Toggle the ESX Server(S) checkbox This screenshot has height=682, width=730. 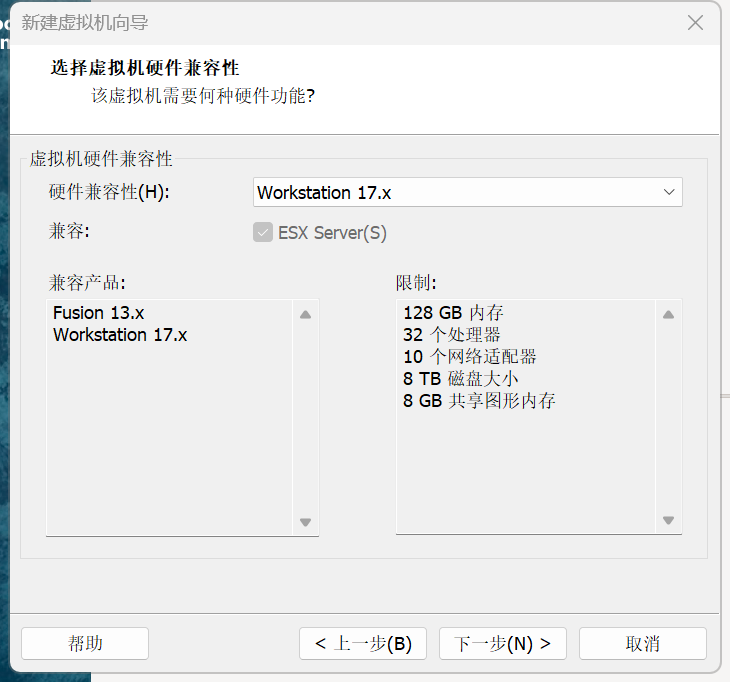click(263, 232)
